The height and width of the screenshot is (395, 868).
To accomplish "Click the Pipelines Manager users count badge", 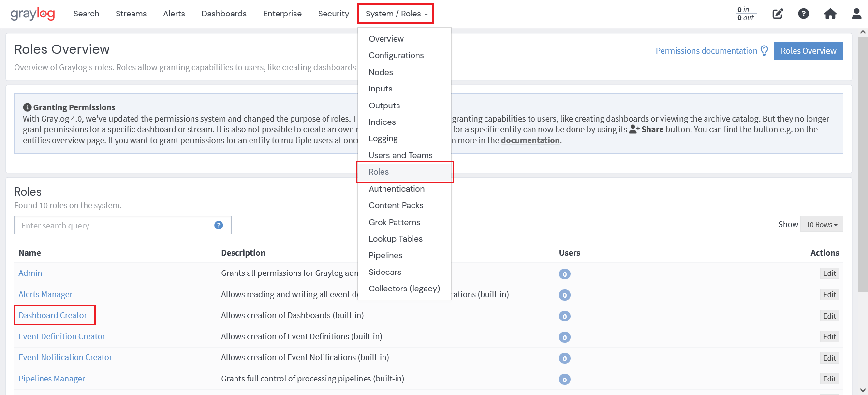I will (x=564, y=380).
